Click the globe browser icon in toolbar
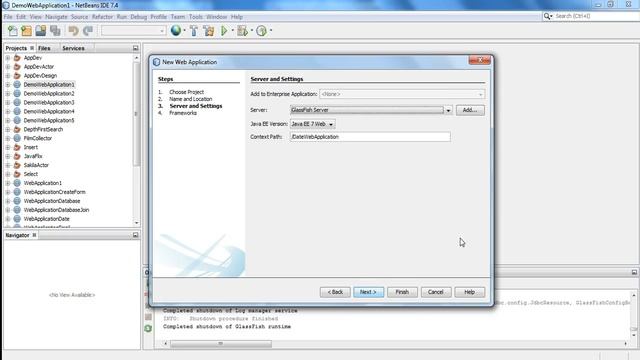This screenshot has height=360, width=640. point(176,31)
